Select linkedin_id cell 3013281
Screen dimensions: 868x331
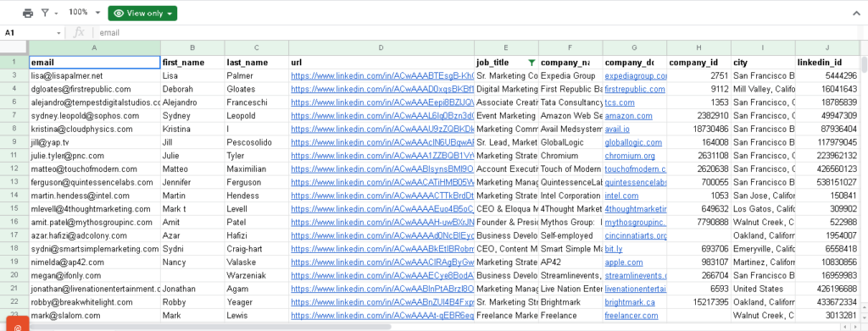click(827, 316)
